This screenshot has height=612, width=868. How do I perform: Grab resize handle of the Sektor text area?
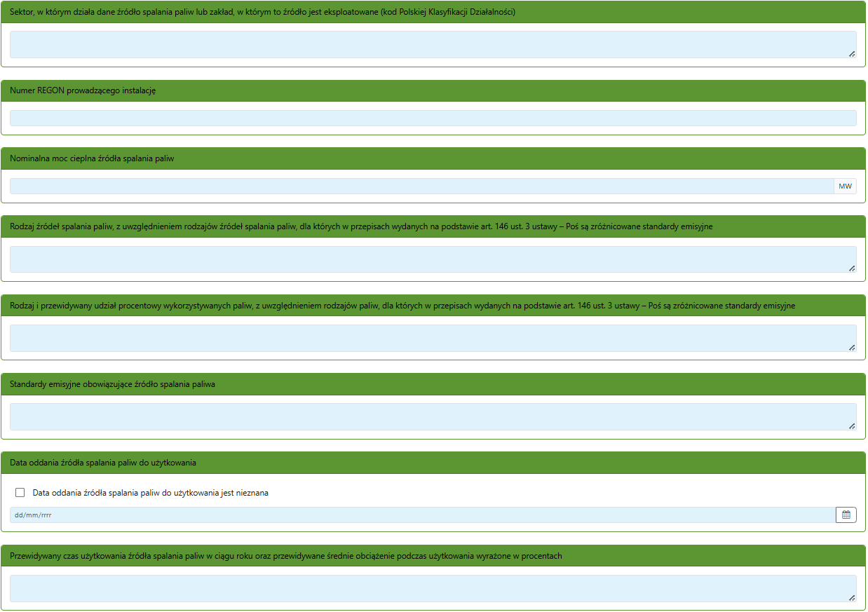click(x=852, y=54)
